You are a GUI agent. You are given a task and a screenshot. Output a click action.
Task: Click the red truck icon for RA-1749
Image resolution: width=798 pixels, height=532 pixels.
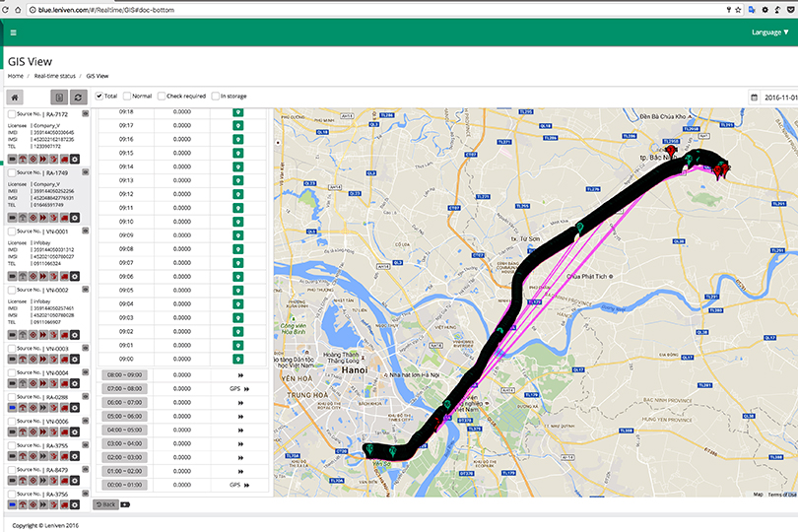(62, 218)
